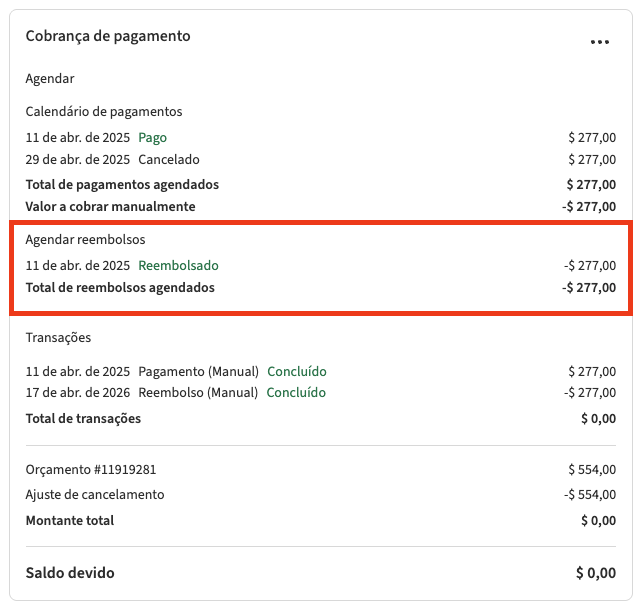The width and height of the screenshot is (643, 610).
Task: Click the Cobrança de pagamento heading
Action: 108,36
